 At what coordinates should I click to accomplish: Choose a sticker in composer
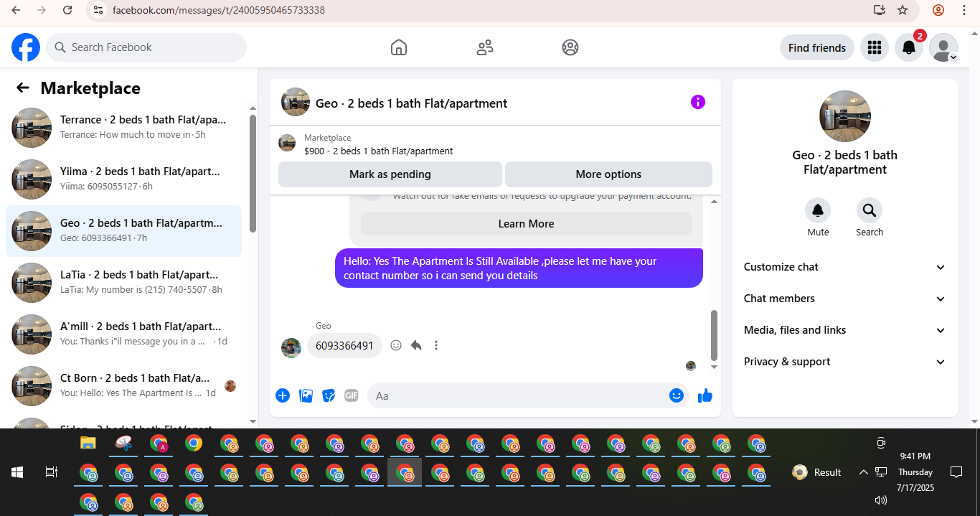click(329, 395)
